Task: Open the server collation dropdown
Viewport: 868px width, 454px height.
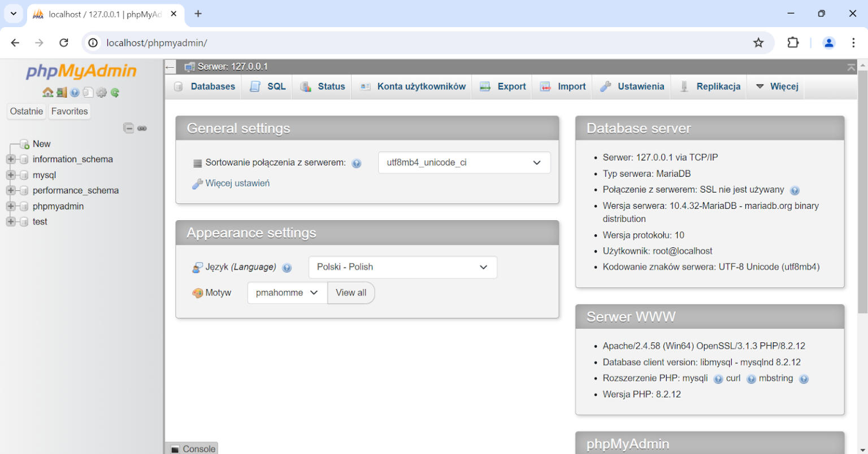Action: [463, 162]
